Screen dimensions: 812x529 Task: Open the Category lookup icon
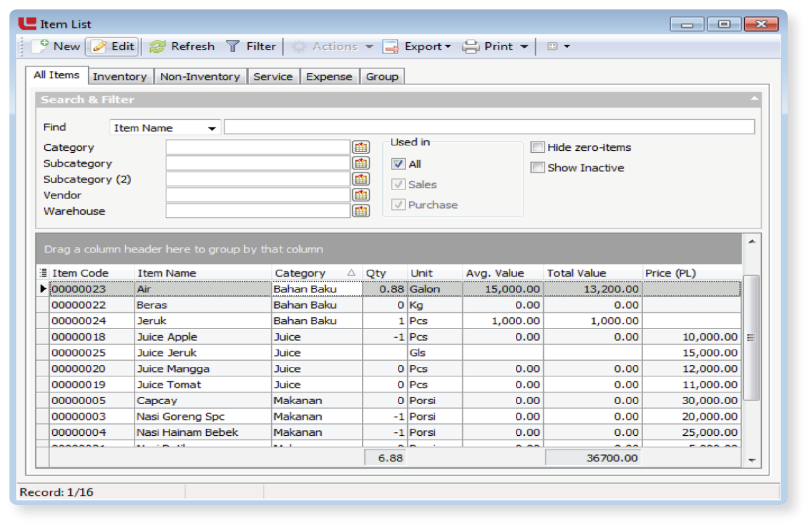(x=361, y=147)
